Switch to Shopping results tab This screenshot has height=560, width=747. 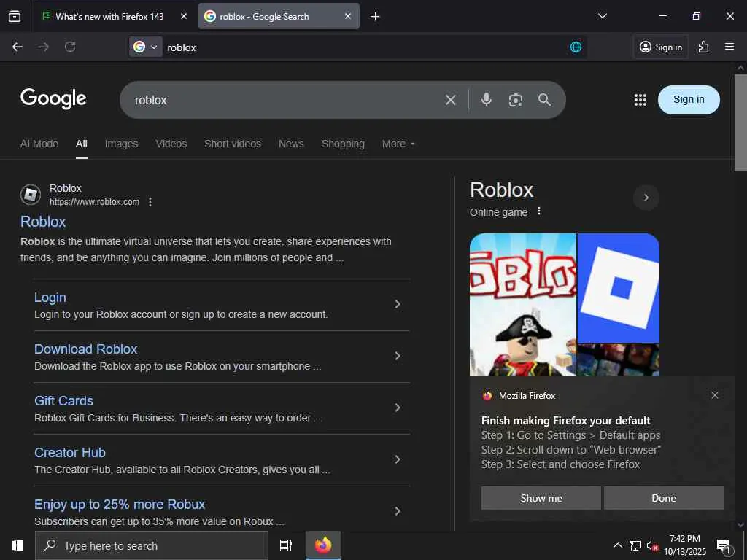tap(343, 144)
